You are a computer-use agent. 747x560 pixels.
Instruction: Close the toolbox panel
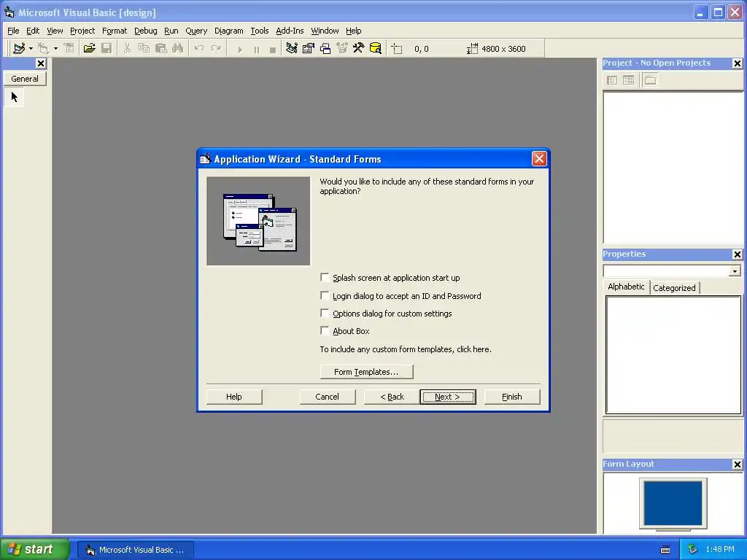[41, 63]
